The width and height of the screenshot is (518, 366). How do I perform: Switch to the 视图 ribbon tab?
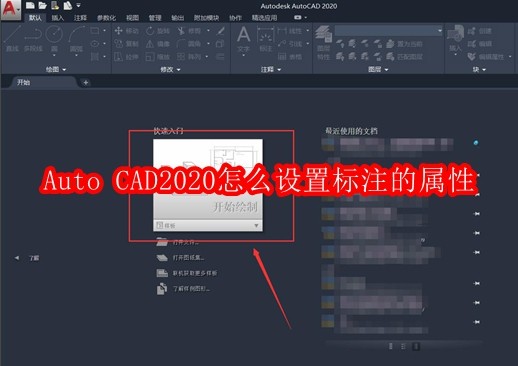132,18
